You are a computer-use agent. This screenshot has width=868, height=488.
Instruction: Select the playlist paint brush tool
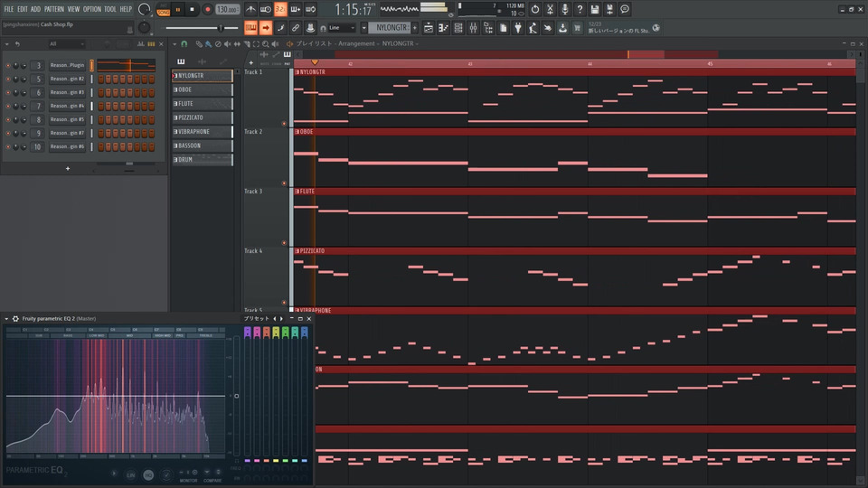(x=208, y=43)
